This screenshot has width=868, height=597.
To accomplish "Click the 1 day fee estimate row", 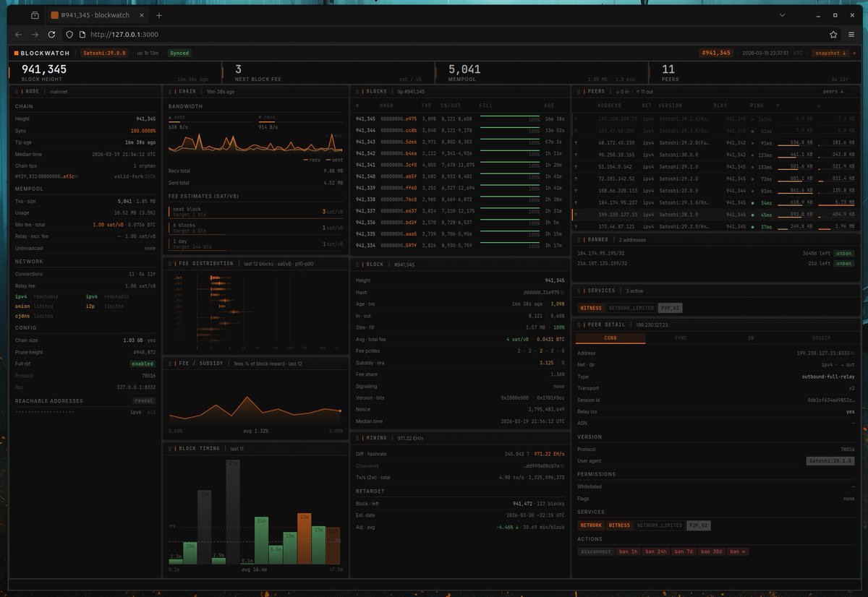I will 256,243.
